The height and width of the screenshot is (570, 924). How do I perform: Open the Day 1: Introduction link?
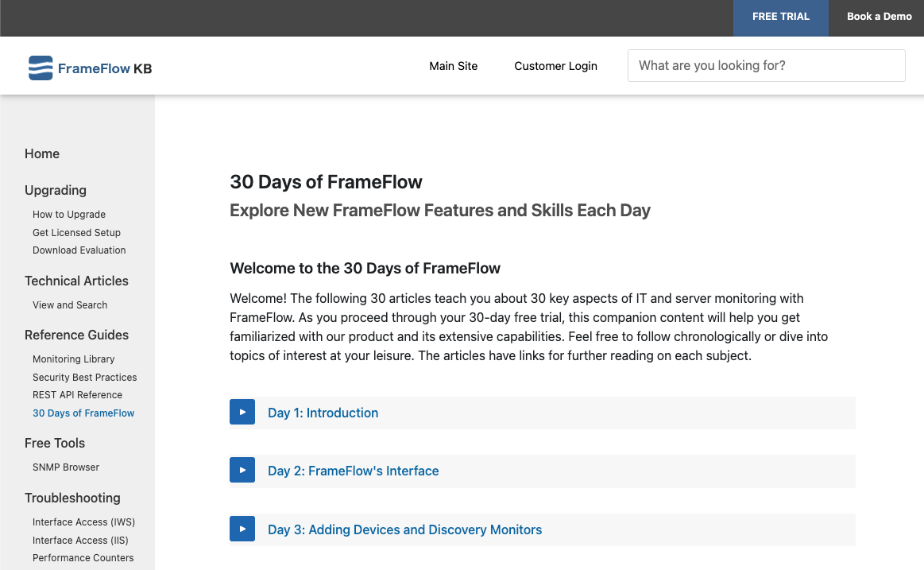click(x=323, y=413)
